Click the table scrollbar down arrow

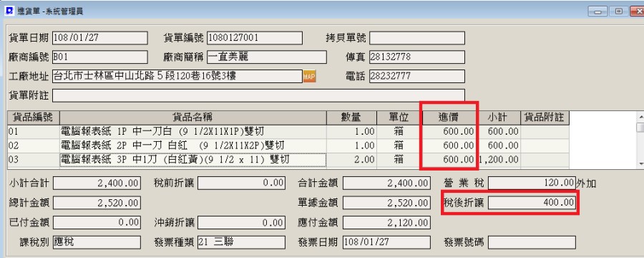pos(640,164)
